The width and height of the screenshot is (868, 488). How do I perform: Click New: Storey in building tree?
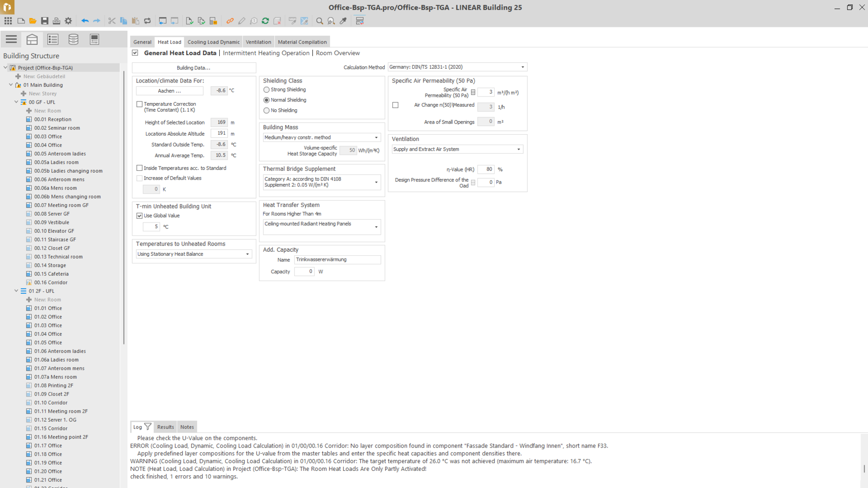click(42, 94)
